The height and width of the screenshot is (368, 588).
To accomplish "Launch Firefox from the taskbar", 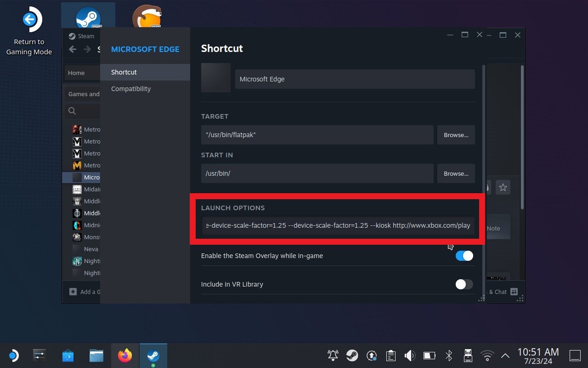I will pos(124,355).
